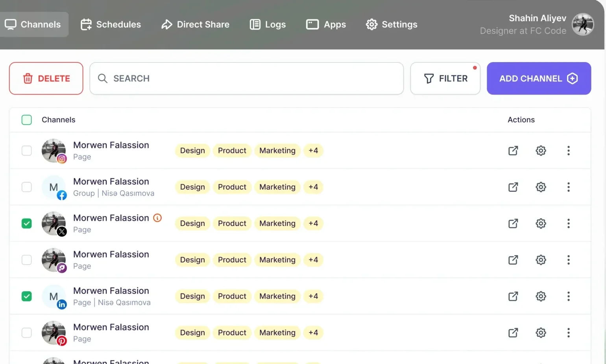Click the Actions column header
This screenshot has height=364, width=606.
tap(521, 120)
